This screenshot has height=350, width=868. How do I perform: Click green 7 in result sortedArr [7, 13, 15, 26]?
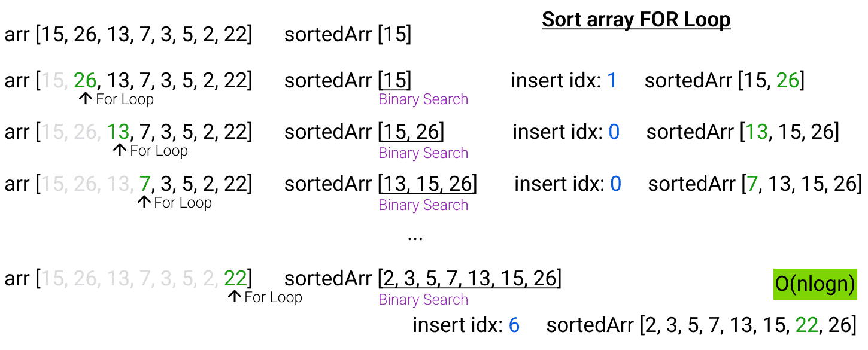(x=752, y=184)
